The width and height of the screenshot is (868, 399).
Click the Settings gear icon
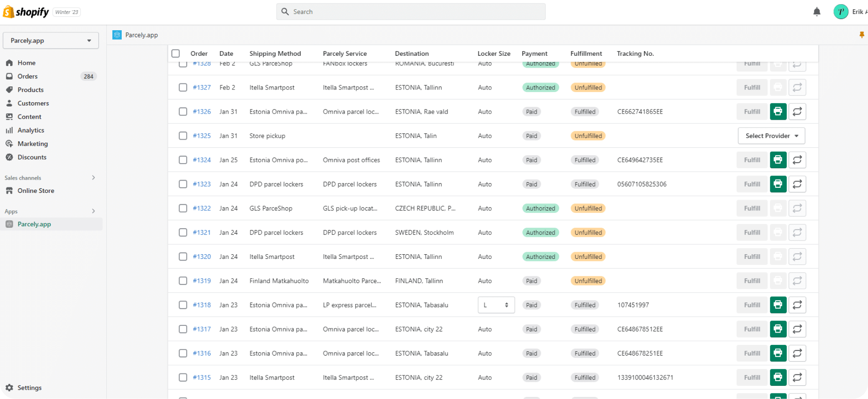(9, 388)
